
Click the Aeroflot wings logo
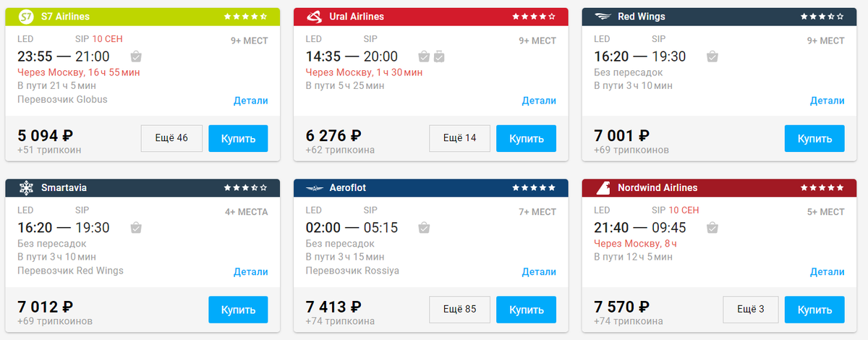(x=314, y=188)
